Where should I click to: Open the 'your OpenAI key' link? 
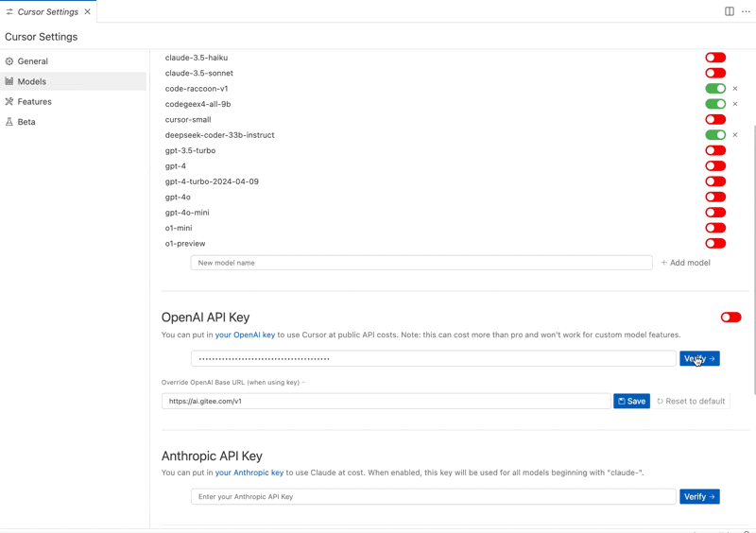click(x=245, y=335)
